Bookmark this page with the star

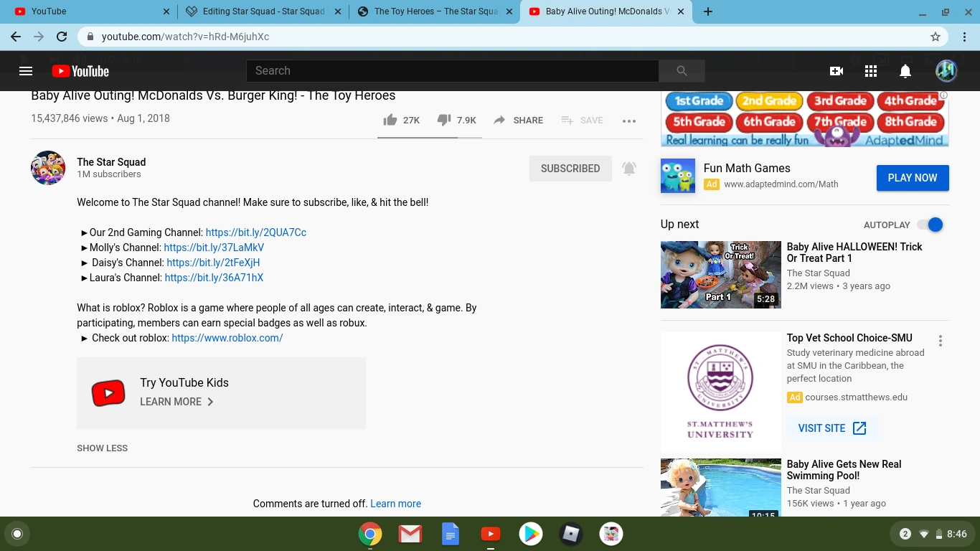coord(936,37)
